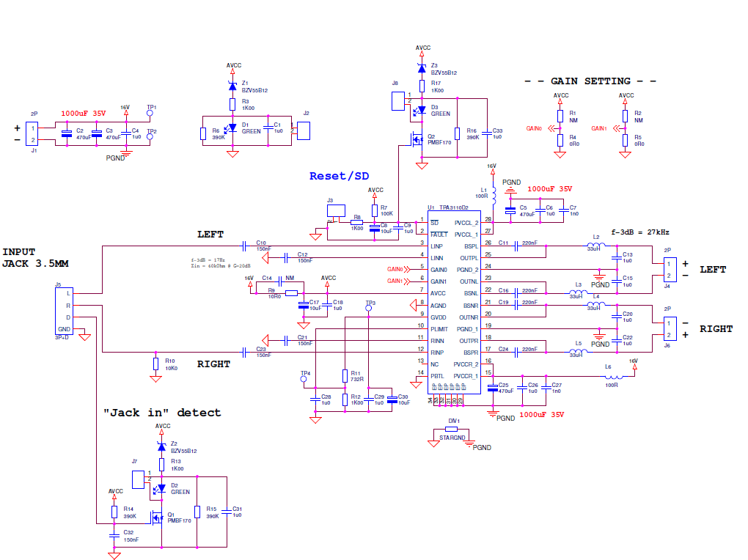The height and width of the screenshot is (560, 748).
Task: Select the L2 33uH inductor symbol
Action: click(595, 245)
